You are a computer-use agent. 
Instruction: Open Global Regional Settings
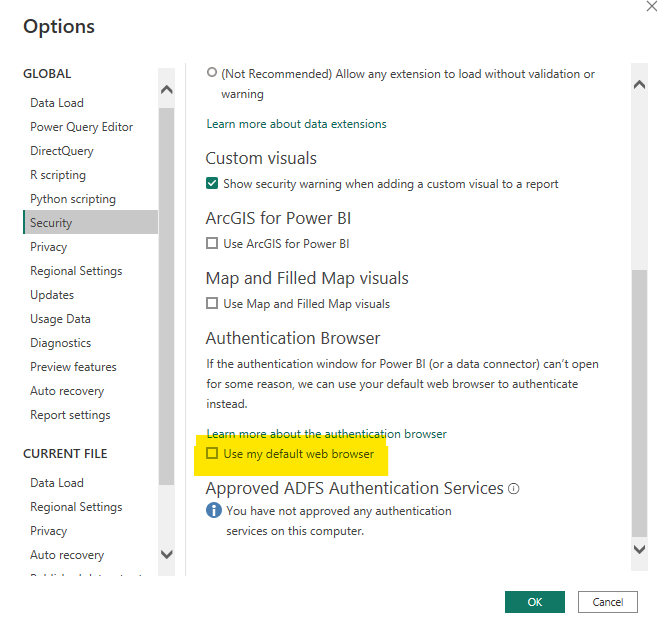coord(76,271)
